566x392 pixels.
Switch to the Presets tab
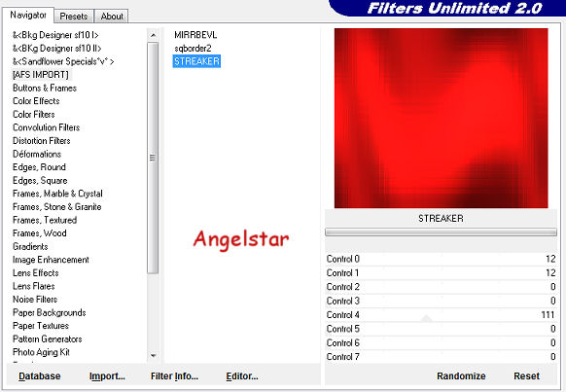(74, 17)
